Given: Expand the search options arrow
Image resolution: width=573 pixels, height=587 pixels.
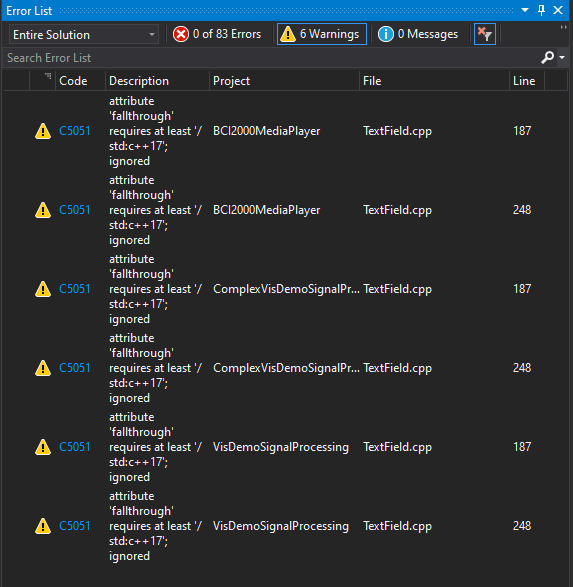Looking at the screenshot, I should point(562,57).
